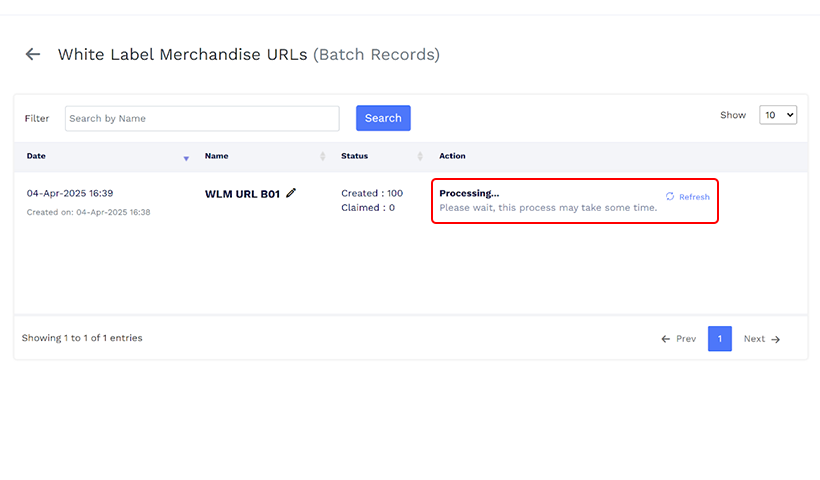820x480 pixels.
Task: Go to the previous page with Prev
Action: coord(678,339)
